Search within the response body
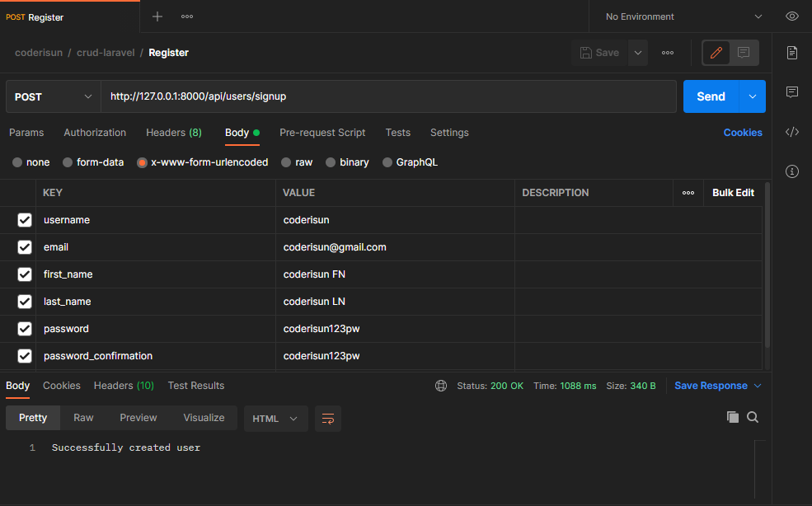The height and width of the screenshot is (506, 812). (x=753, y=417)
